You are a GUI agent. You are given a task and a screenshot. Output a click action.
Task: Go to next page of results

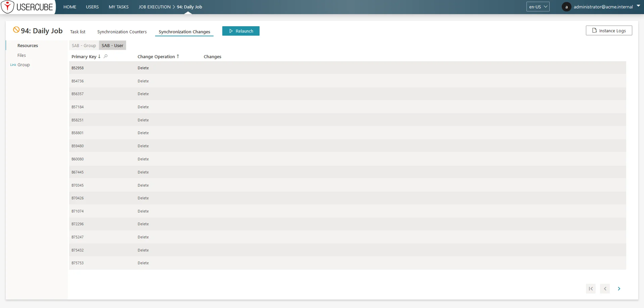619,288
